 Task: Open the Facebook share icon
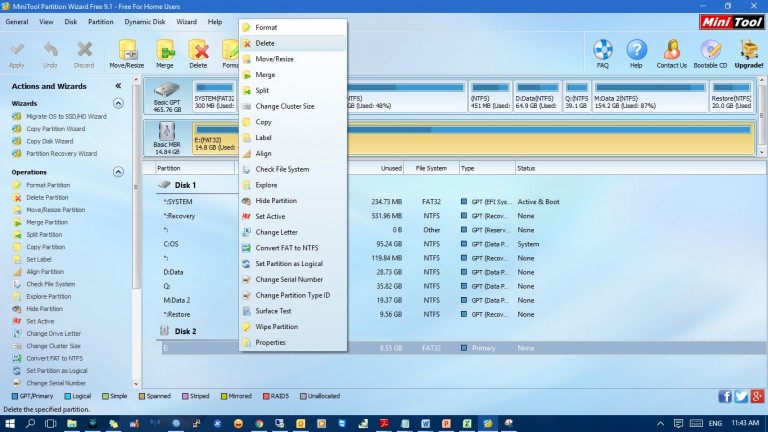tap(725, 396)
